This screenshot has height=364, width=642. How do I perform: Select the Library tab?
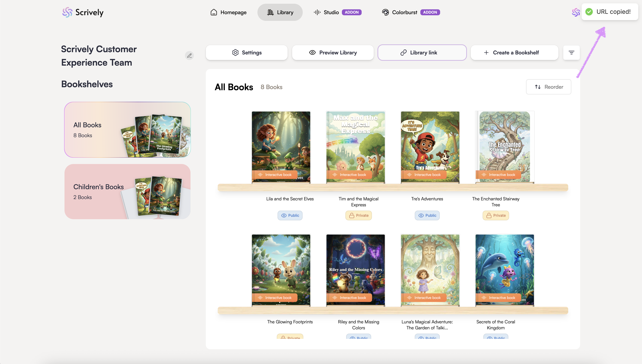pyautogui.click(x=280, y=12)
